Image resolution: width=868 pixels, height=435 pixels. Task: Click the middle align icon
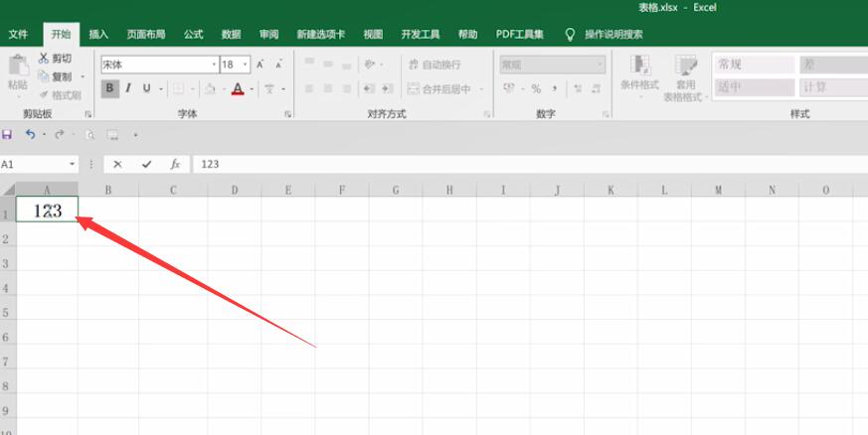(x=328, y=65)
